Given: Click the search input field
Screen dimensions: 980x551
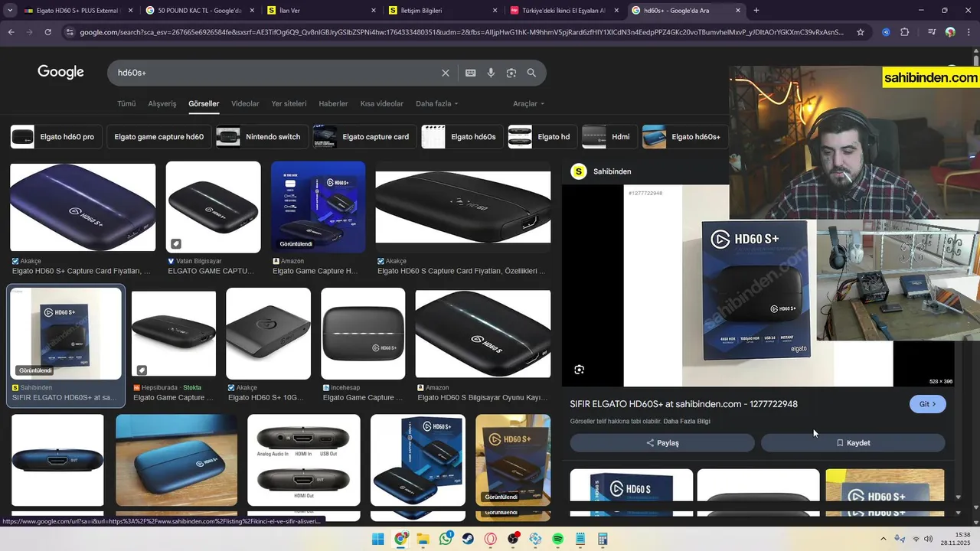Looking at the screenshot, I should (x=276, y=73).
